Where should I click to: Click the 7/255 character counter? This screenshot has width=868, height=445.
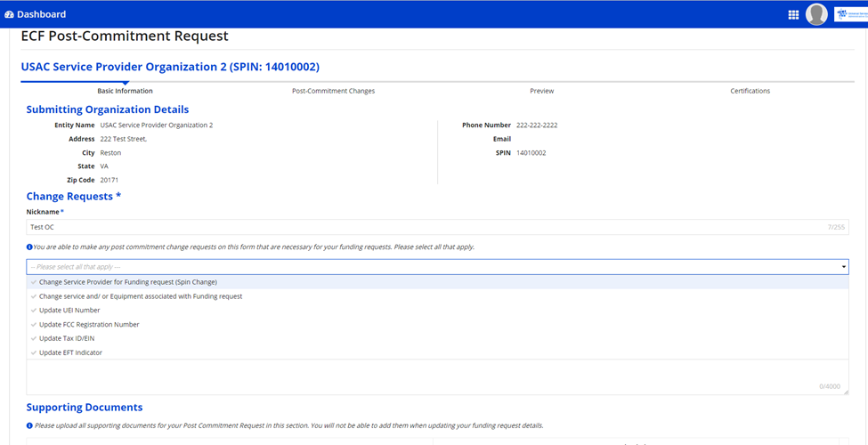(x=836, y=227)
